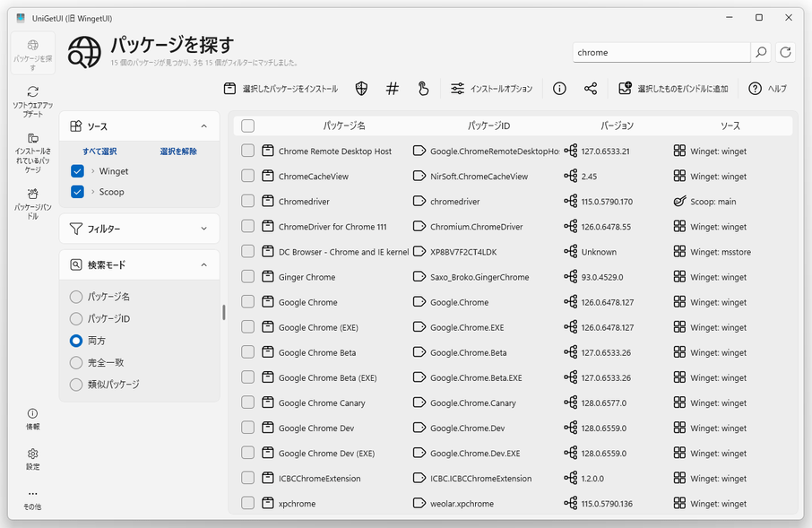Click the refresh results button
Image resolution: width=812 pixels, height=528 pixels.
(x=785, y=52)
